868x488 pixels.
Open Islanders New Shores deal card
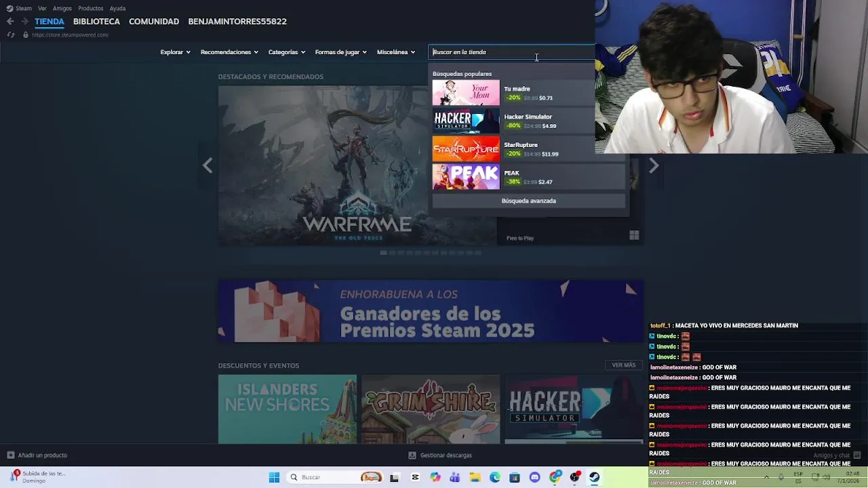288,409
